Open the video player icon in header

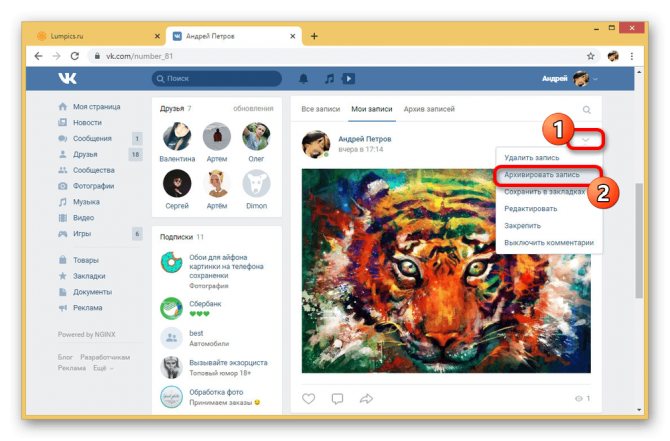click(x=348, y=79)
